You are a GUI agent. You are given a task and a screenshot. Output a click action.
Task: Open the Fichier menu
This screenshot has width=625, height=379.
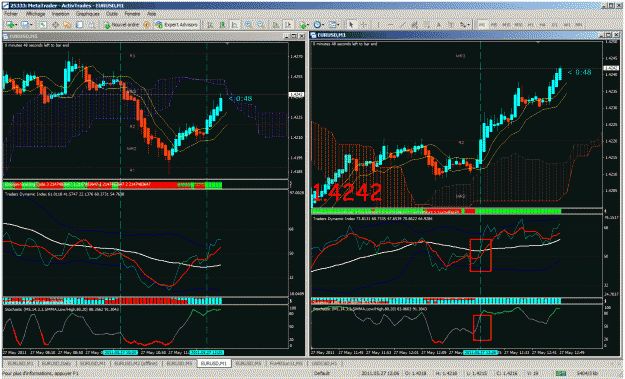click(x=10, y=14)
